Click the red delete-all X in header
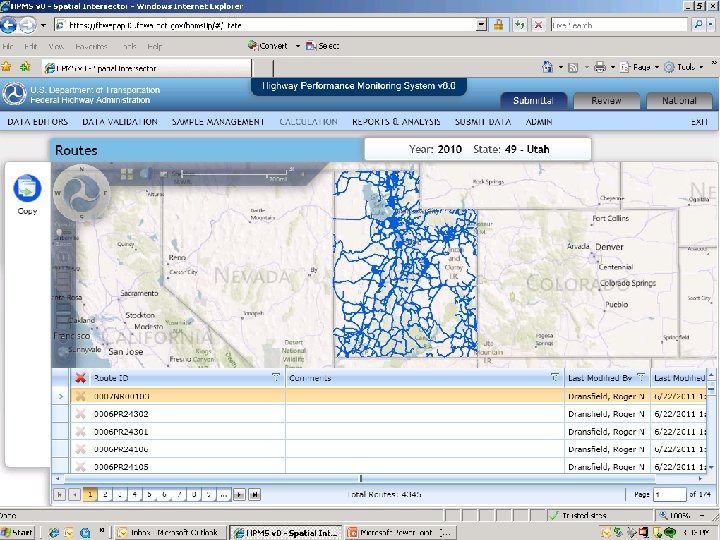This screenshot has height=540, width=720. pyautogui.click(x=80, y=378)
